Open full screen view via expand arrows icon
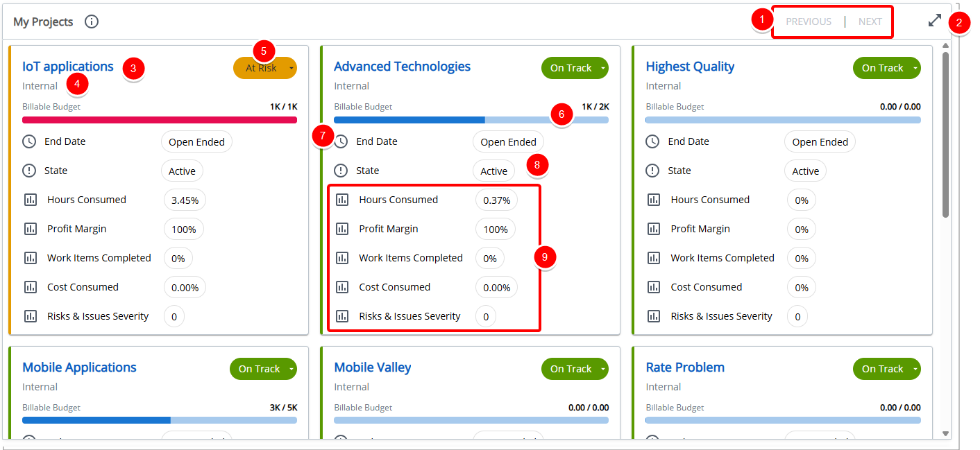This screenshot has height=450, width=980. pyautogui.click(x=935, y=21)
